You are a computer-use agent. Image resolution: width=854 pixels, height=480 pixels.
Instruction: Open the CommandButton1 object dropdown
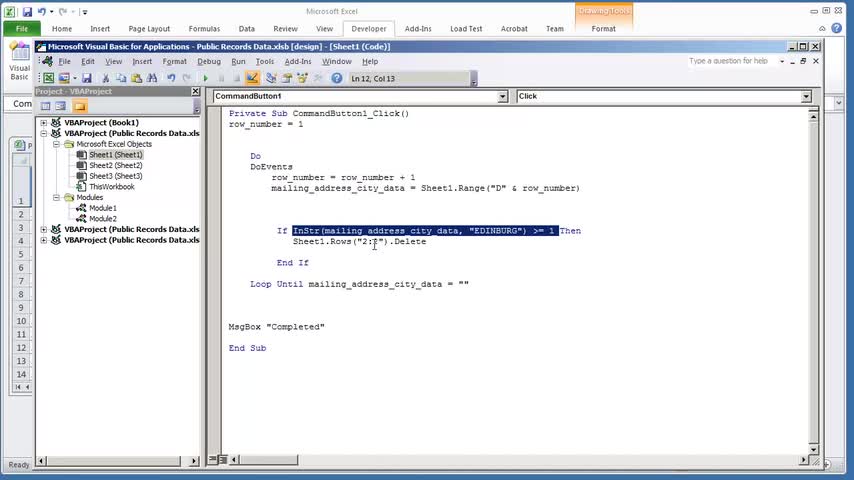[502, 96]
